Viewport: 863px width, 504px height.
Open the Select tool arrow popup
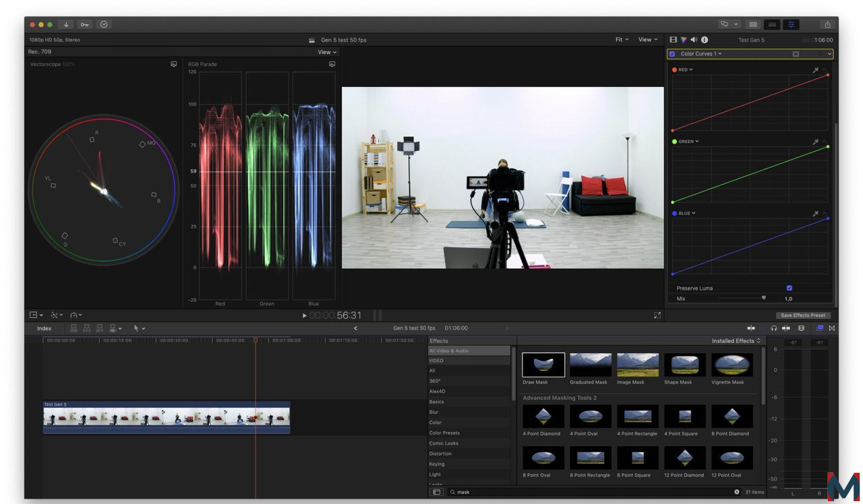coord(139,328)
